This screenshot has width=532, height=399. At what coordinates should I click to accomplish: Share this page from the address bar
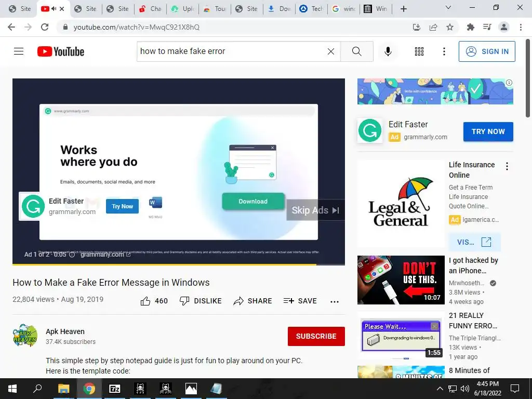coord(433,27)
